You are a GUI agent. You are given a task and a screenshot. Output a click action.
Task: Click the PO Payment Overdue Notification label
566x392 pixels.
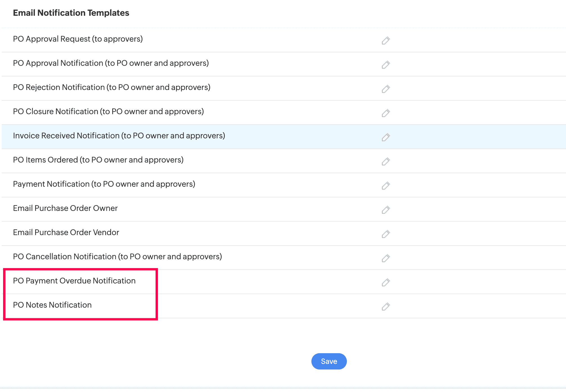click(74, 281)
